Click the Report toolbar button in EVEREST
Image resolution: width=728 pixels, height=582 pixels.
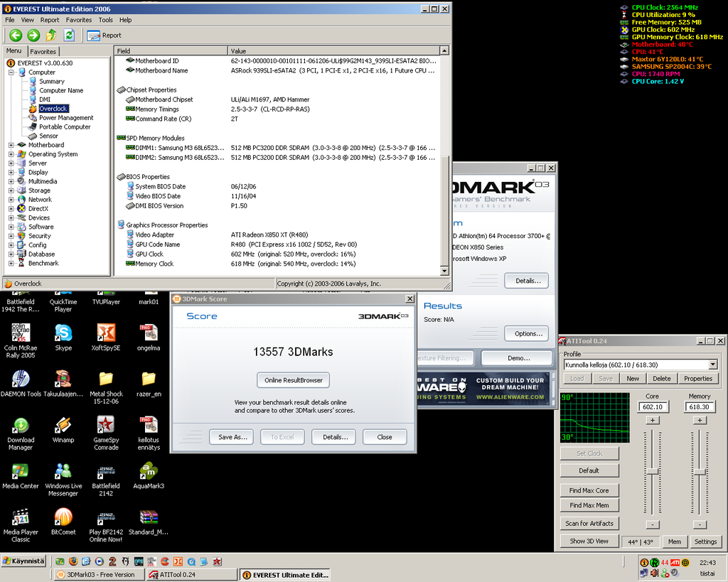104,35
